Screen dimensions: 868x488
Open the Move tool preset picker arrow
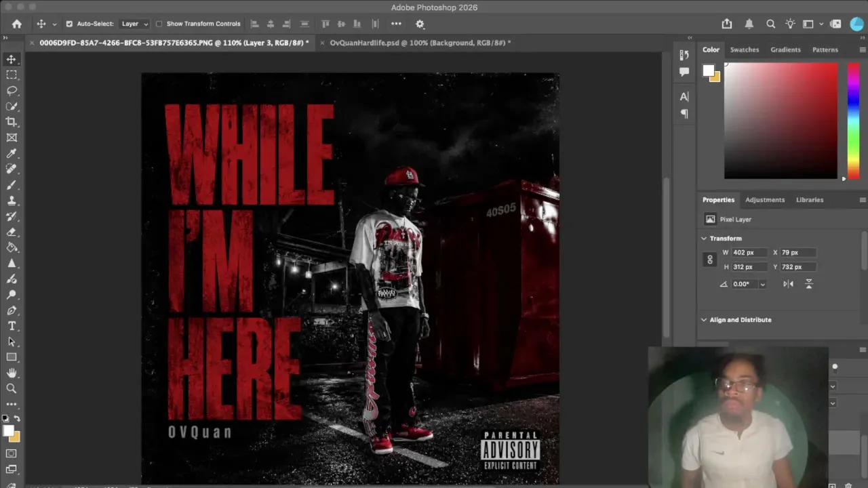click(x=54, y=24)
